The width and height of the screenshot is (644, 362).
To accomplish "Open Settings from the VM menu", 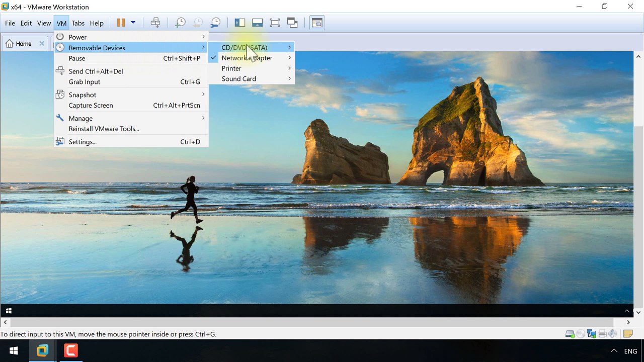I will (x=83, y=142).
